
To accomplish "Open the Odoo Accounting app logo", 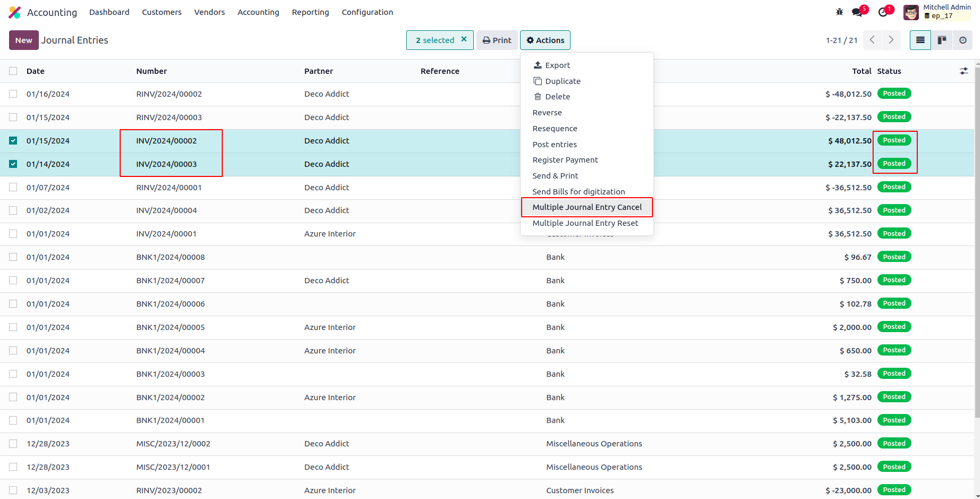I will (15, 12).
